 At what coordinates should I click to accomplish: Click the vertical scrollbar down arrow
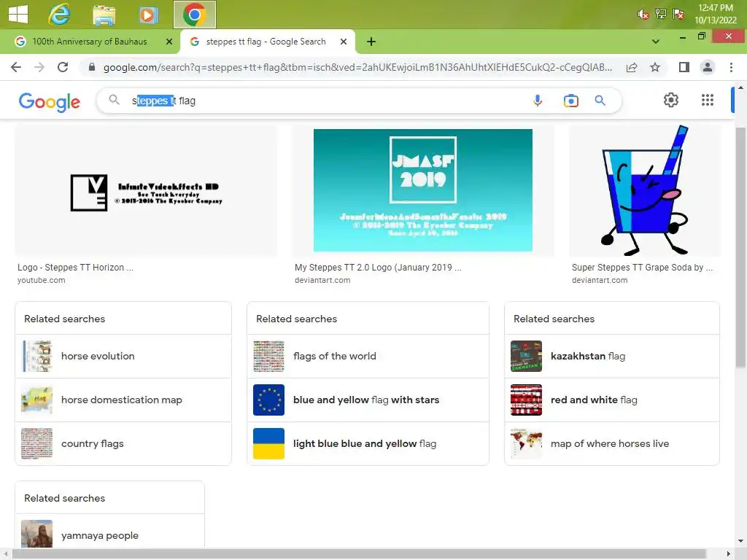(740, 542)
